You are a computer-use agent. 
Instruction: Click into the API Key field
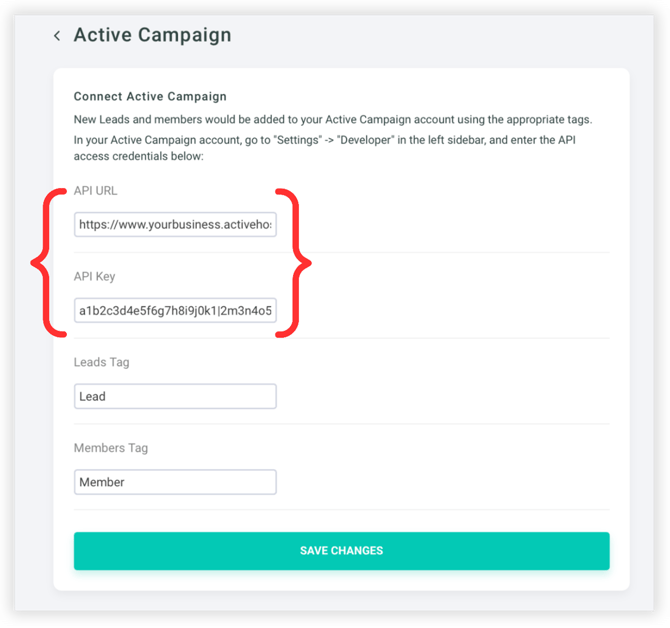(175, 310)
